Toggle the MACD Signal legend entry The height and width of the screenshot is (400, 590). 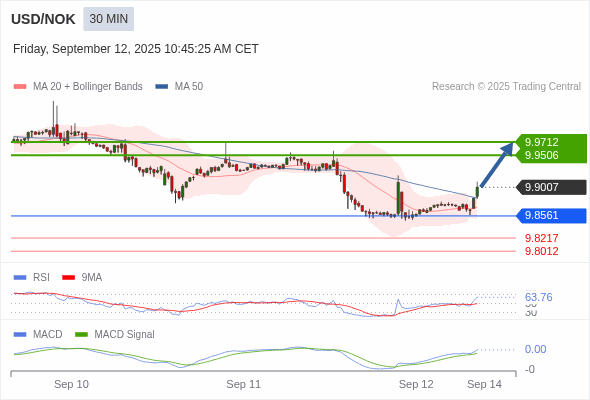coord(115,334)
